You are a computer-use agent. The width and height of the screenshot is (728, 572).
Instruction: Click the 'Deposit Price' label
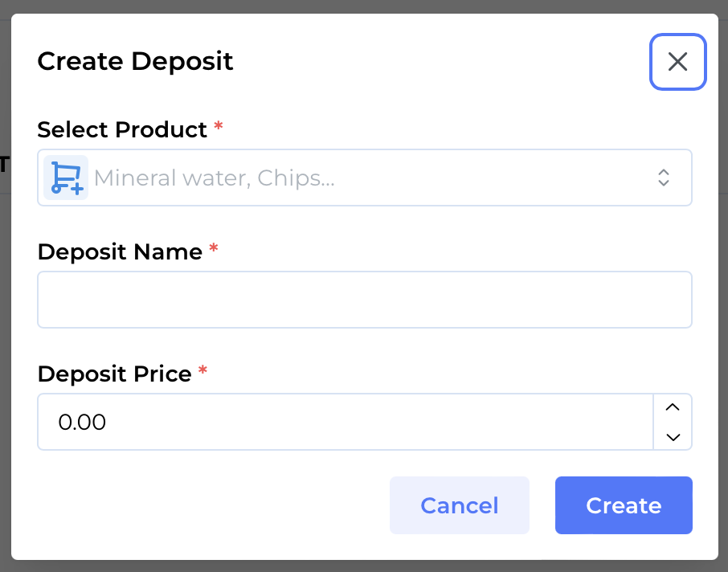(114, 374)
